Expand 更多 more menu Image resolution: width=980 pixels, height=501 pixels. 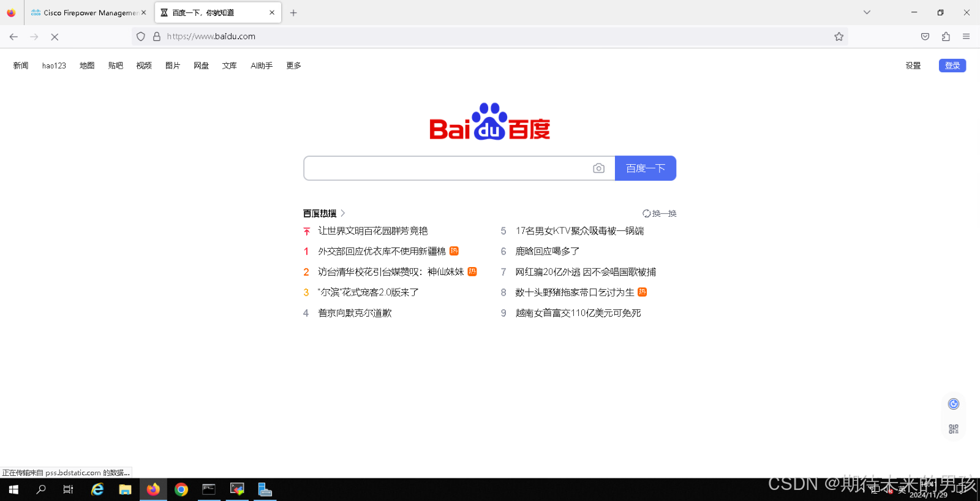[294, 66]
